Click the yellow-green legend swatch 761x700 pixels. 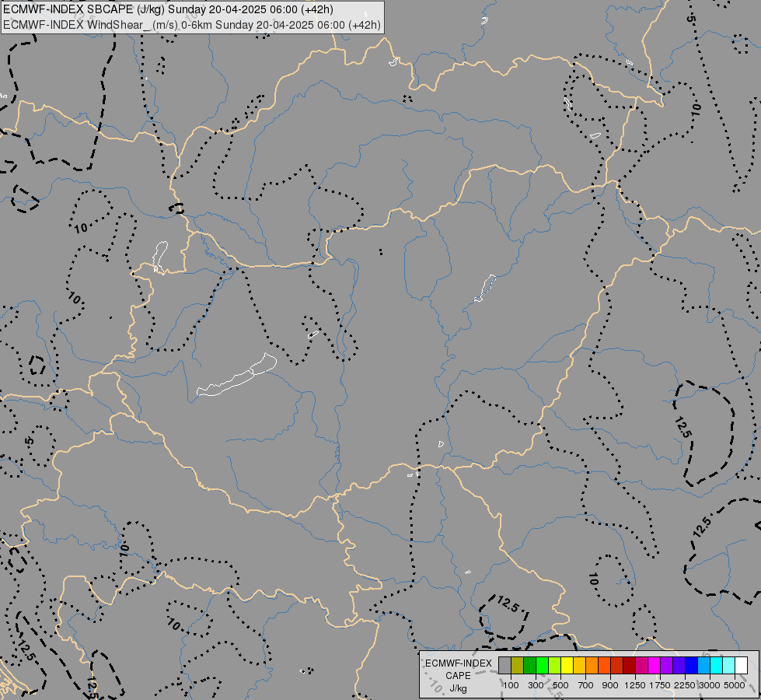555,665
